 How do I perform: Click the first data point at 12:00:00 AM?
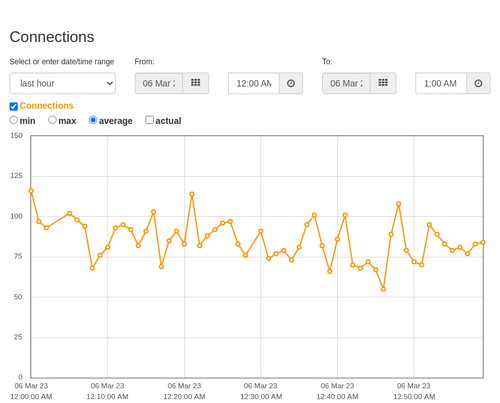click(31, 191)
